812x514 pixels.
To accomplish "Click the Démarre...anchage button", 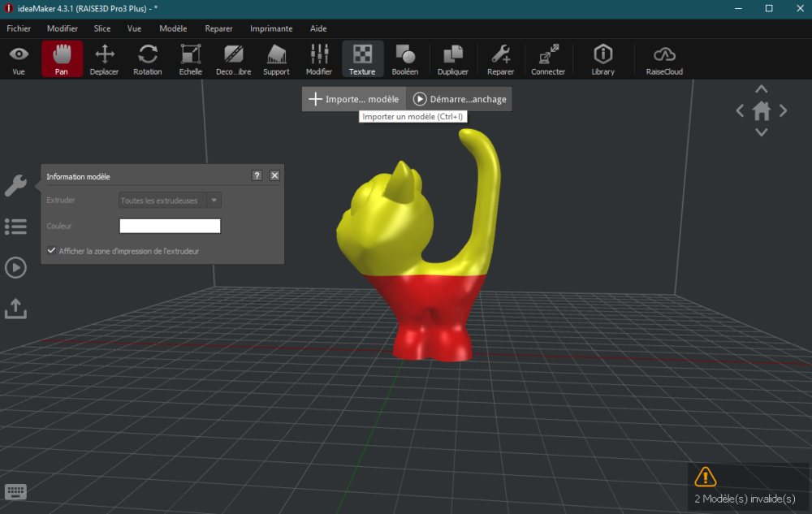I will point(460,99).
